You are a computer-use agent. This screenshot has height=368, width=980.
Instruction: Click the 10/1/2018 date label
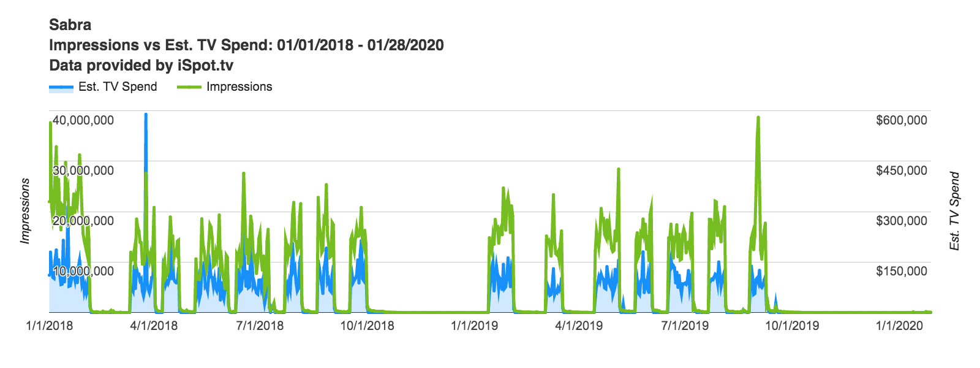pos(367,326)
